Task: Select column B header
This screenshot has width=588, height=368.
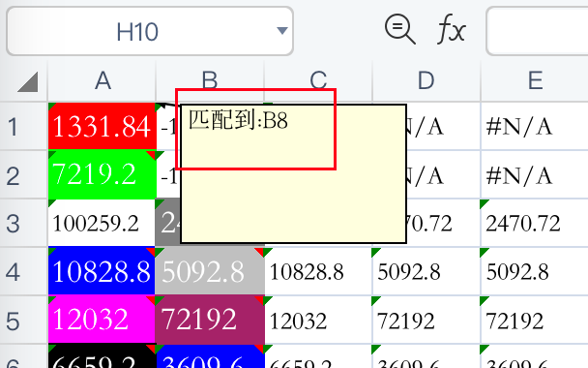Action: (x=210, y=80)
